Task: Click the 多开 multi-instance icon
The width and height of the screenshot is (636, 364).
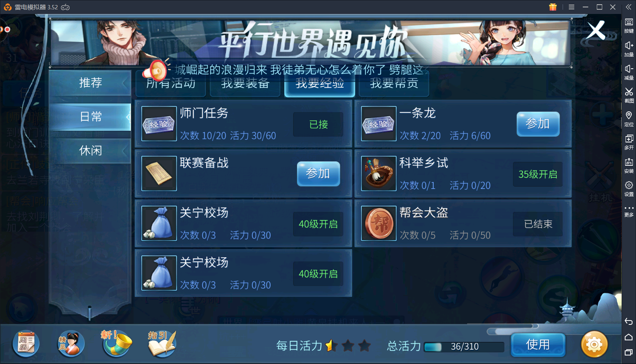Action: 629,142
